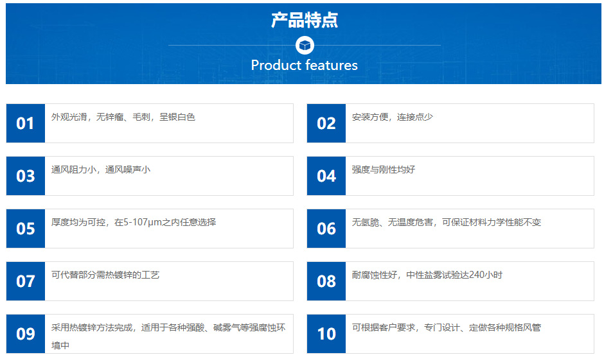Select the 10 number badge
The width and height of the screenshot is (604, 364).
tap(326, 334)
